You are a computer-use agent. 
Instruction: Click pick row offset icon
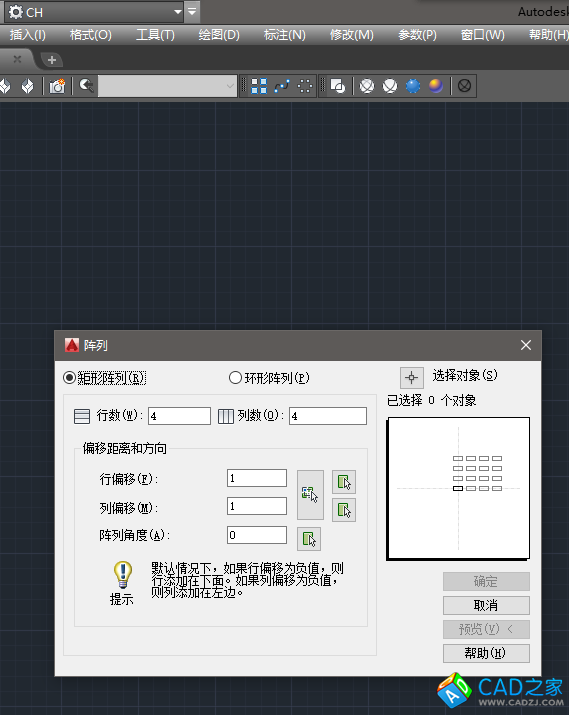[344, 482]
